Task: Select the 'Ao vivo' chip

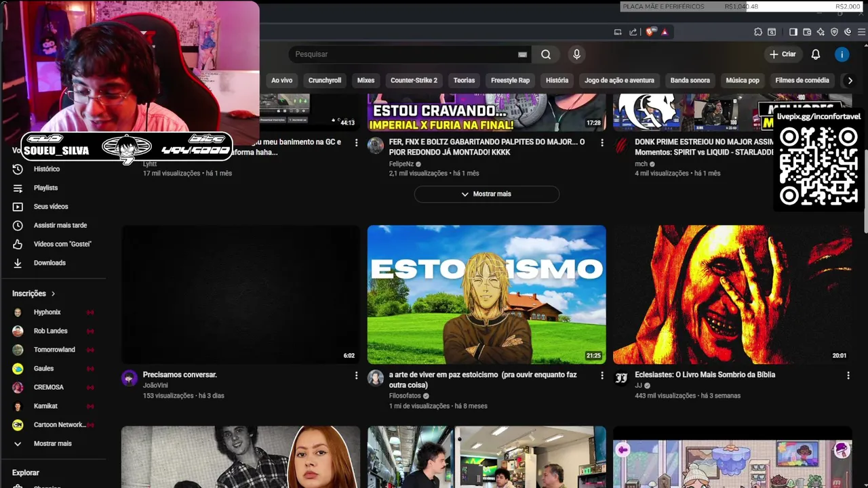Action: pos(281,80)
